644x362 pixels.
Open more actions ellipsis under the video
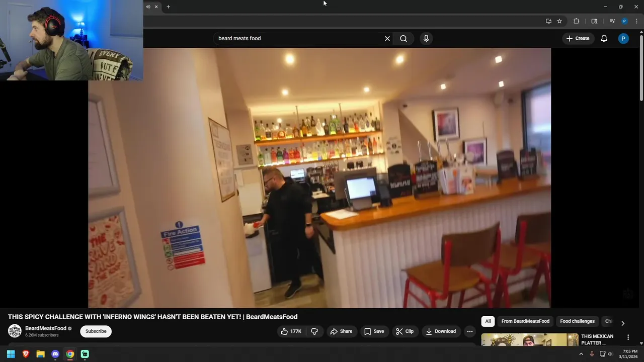[469, 331]
